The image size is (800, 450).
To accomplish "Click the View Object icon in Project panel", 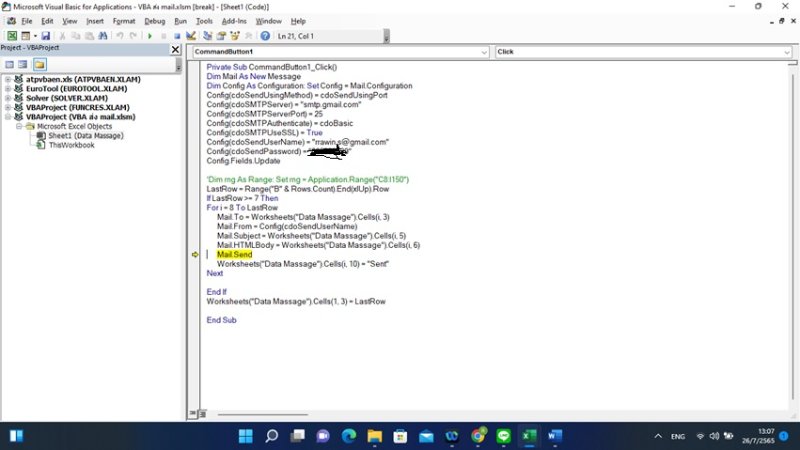I will (x=23, y=64).
